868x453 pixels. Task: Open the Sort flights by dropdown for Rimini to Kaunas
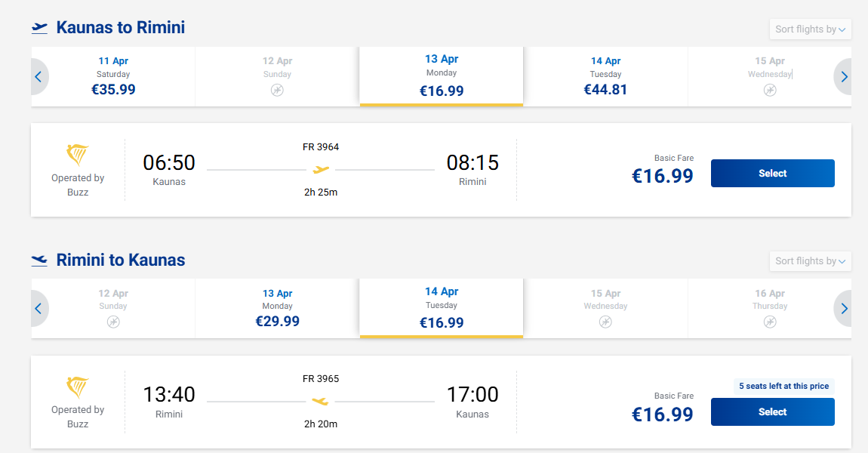[x=810, y=261]
